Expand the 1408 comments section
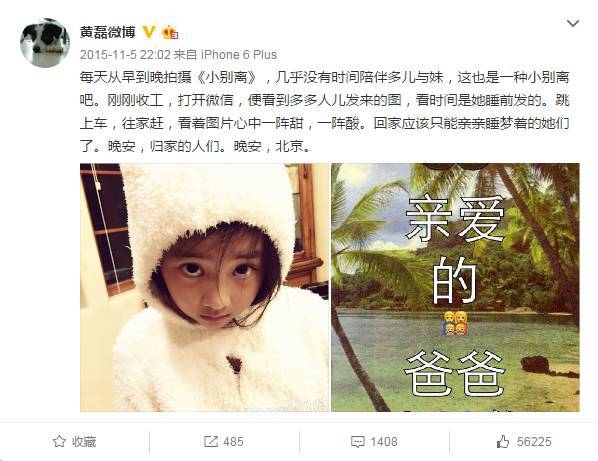598x461 pixels. [x=374, y=442]
